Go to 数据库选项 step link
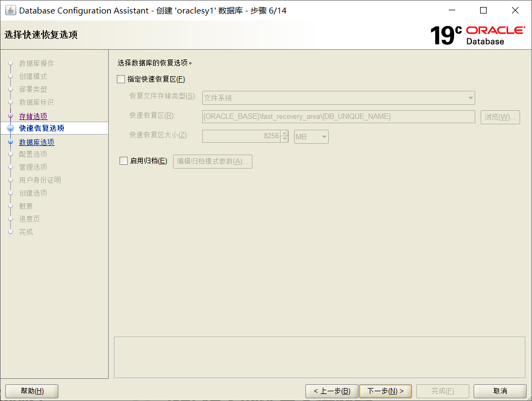Viewport: 532px width, 401px height. [37, 142]
